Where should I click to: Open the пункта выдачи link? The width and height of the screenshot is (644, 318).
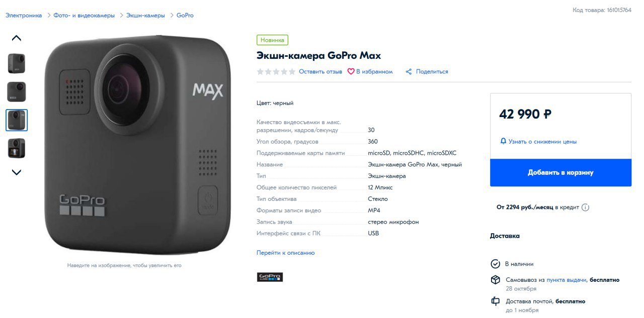[567, 280]
